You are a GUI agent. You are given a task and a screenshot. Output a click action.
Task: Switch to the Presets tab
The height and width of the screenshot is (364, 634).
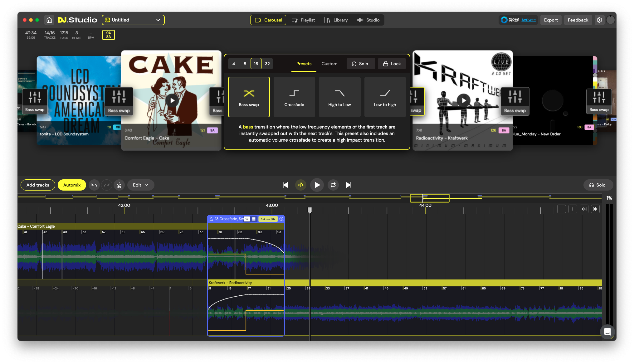[x=304, y=64]
